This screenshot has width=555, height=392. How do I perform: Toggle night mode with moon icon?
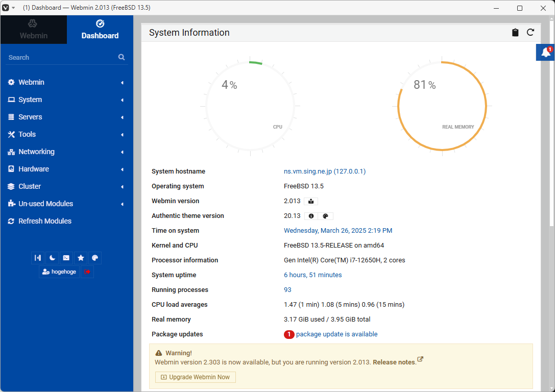[52, 258]
